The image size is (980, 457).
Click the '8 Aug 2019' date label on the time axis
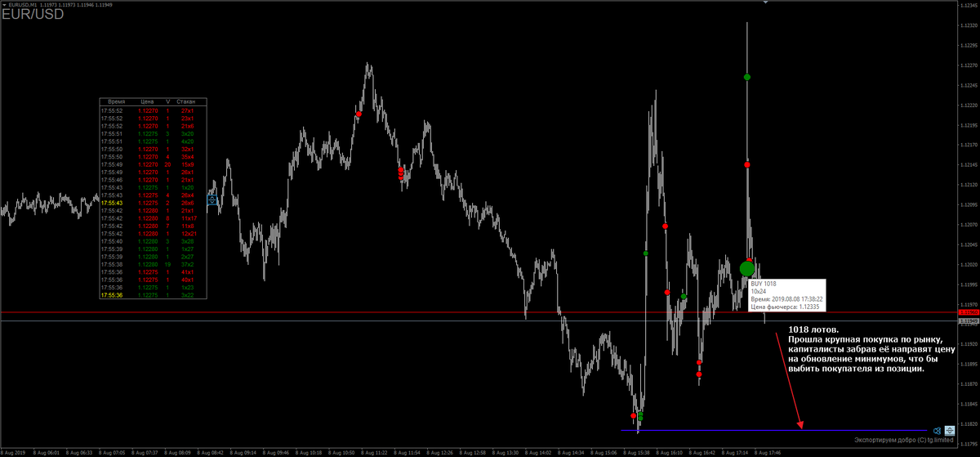click(13, 452)
